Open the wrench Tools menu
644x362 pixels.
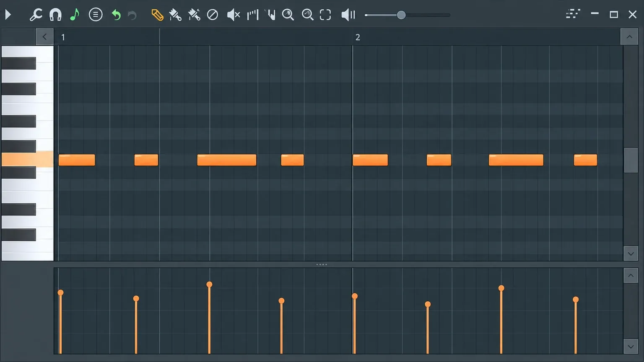(36, 15)
